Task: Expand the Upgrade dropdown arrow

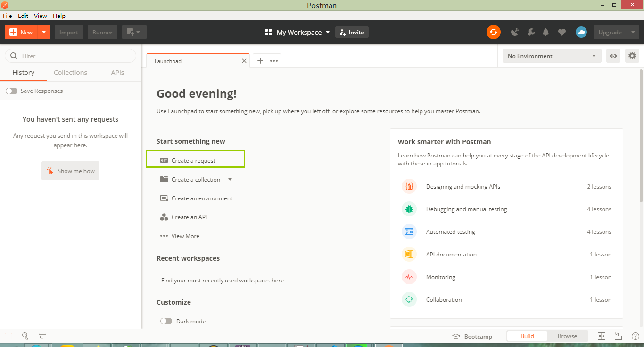Action: point(633,32)
